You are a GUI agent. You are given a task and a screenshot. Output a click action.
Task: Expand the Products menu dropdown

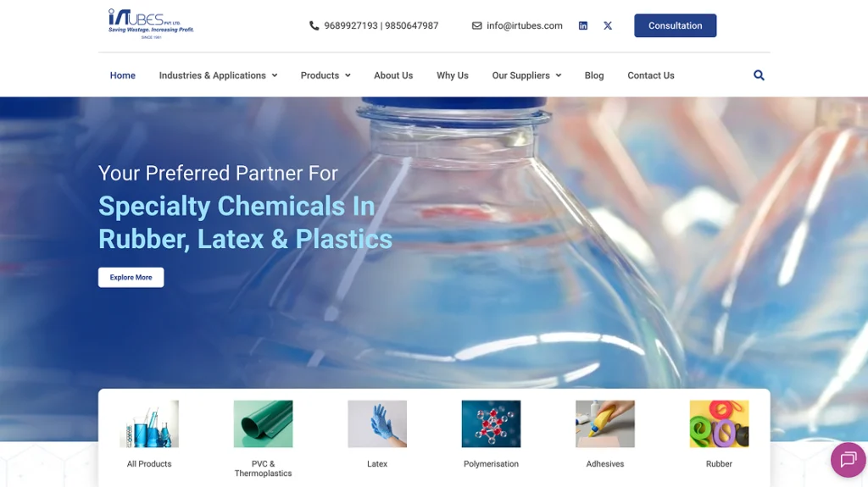(325, 75)
